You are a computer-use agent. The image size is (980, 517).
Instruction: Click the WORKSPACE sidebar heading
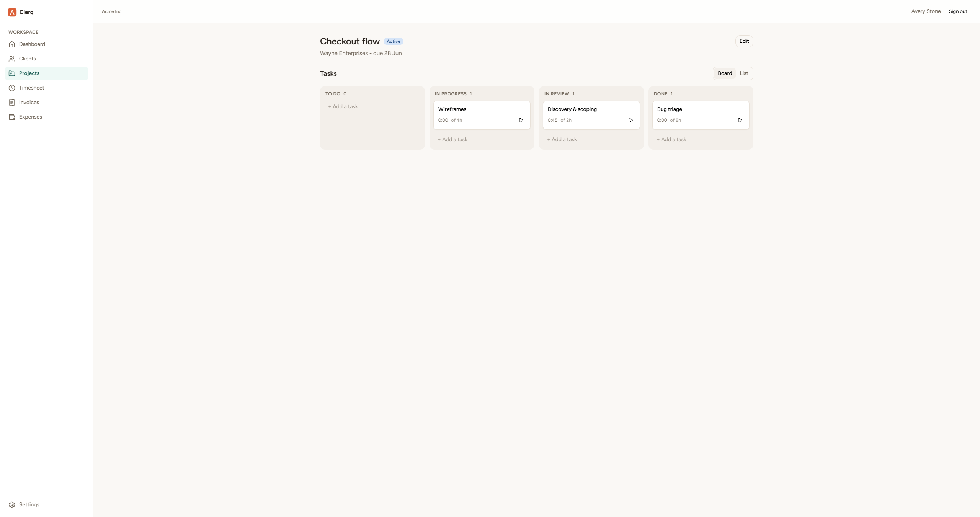pos(23,32)
